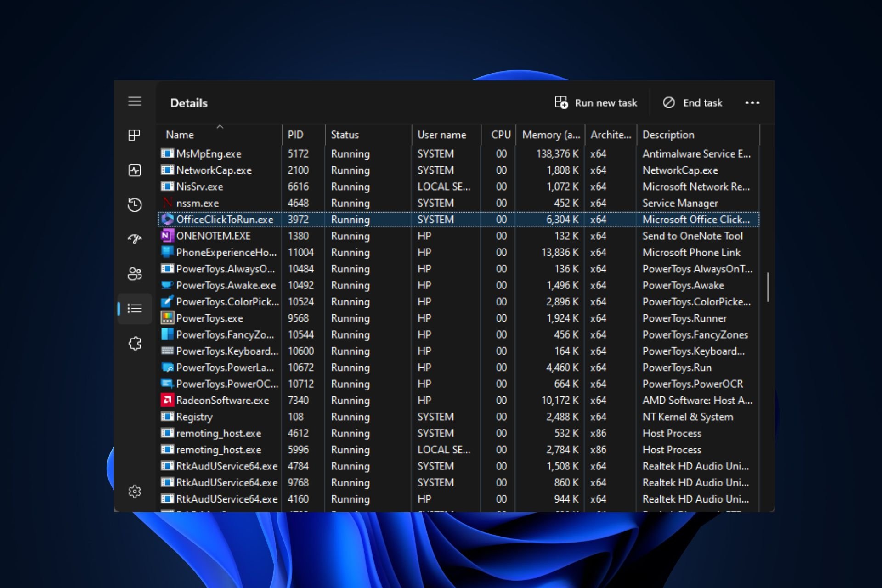
Task: Select RtkAudUService64.exe with PID 4160
Action: point(227,499)
